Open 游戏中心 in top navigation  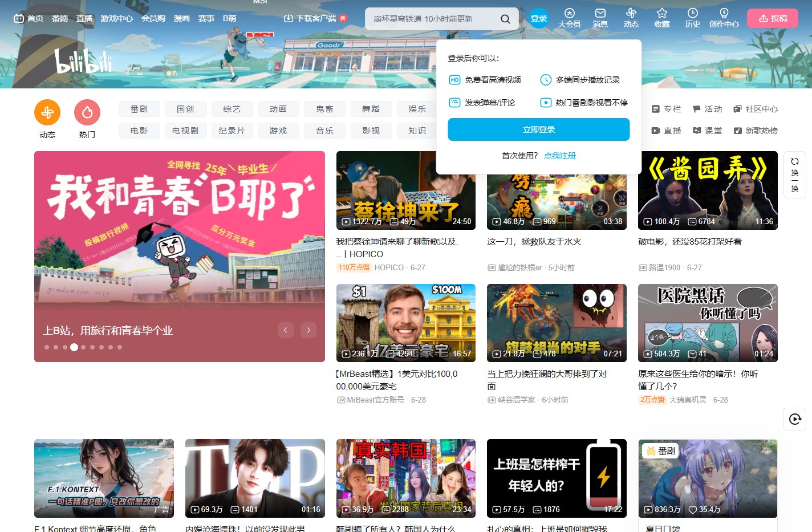[117, 18]
